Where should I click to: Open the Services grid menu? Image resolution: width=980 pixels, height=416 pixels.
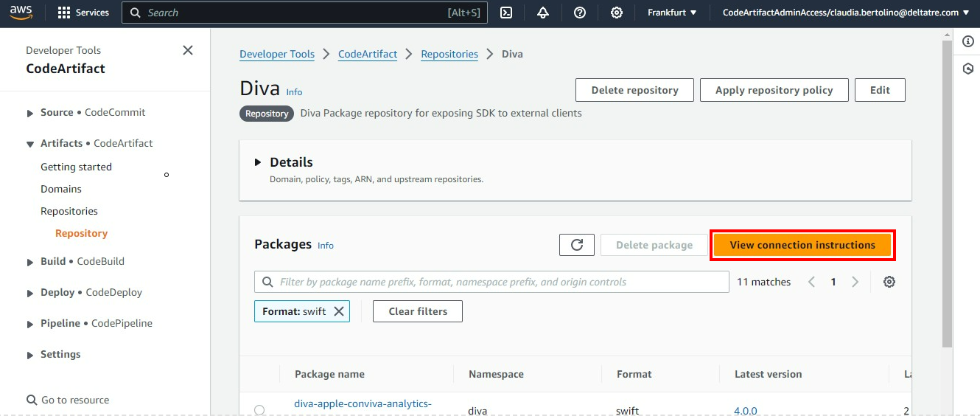point(83,13)
